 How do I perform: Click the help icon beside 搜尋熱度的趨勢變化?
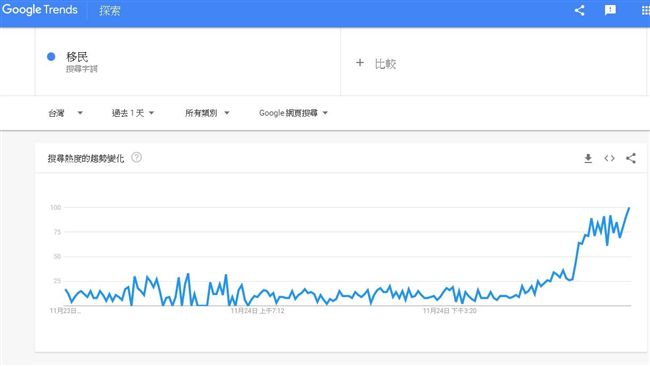136,158
